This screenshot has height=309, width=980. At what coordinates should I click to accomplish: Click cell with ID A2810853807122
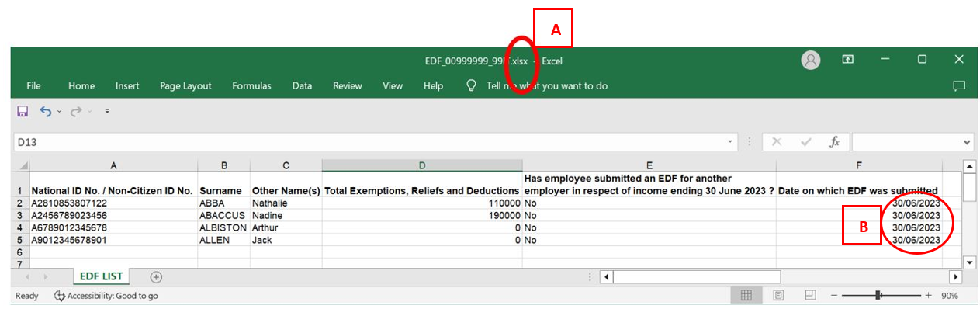113,203
